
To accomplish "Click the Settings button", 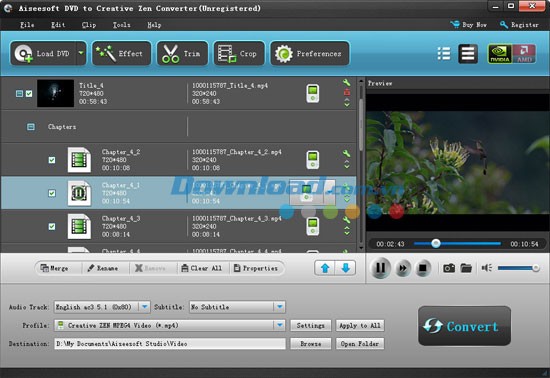I will pos(310,325).
